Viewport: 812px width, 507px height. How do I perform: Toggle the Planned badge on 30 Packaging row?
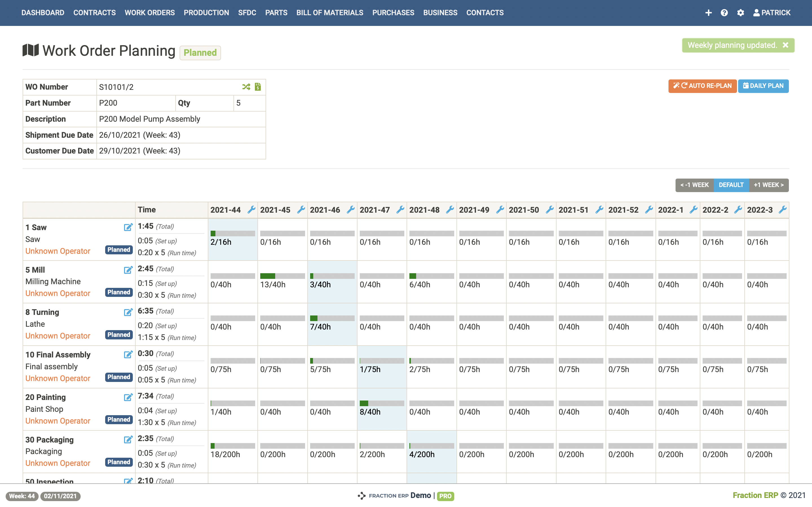(x=118, y=463)
